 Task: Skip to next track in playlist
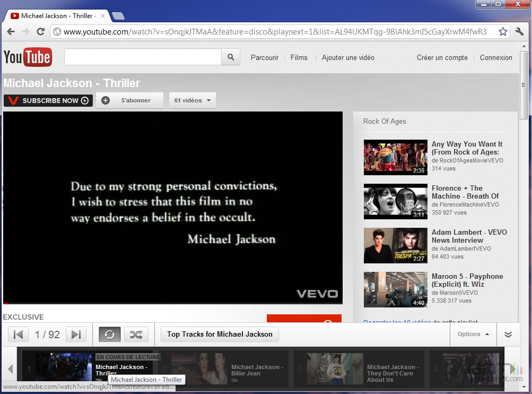tap(76, 335)
